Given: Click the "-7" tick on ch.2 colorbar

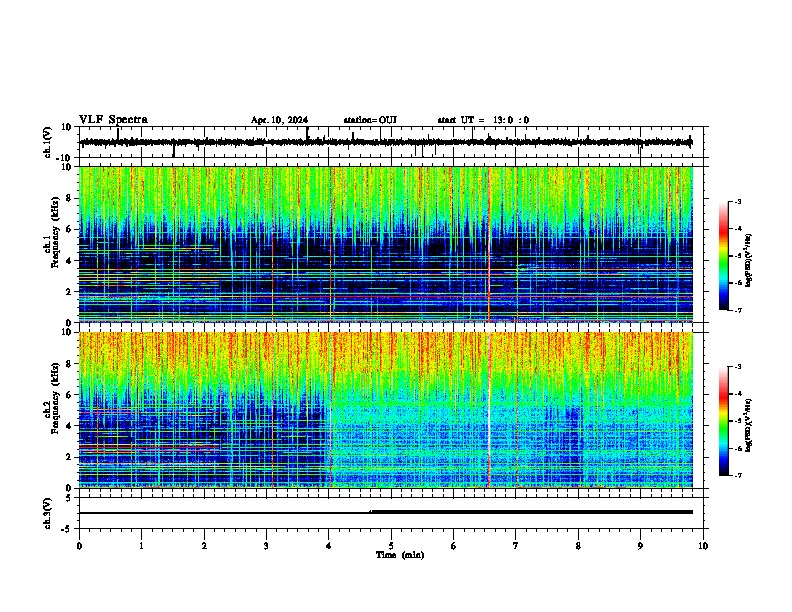Looking at the screenshot, I should [x=737, y=475].
